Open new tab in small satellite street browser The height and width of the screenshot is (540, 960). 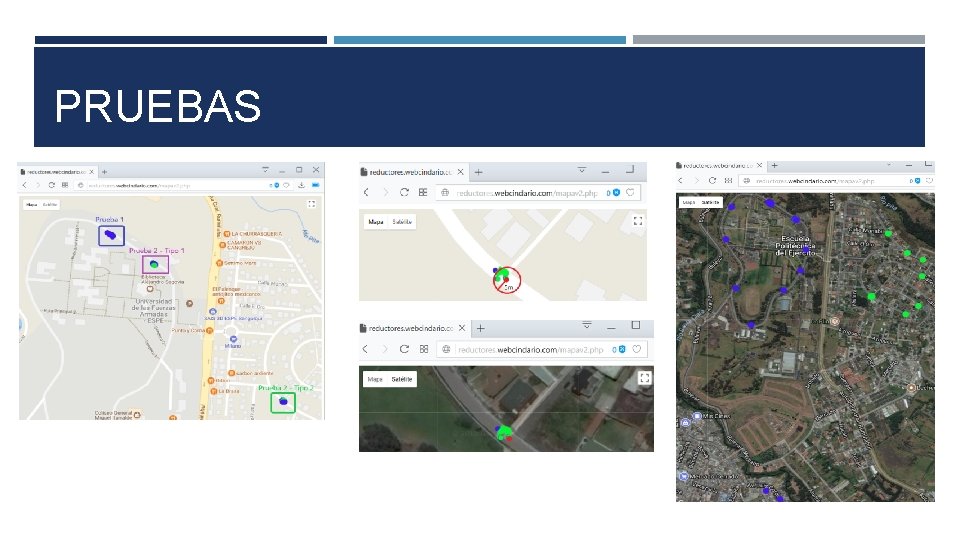coord(481,329)
